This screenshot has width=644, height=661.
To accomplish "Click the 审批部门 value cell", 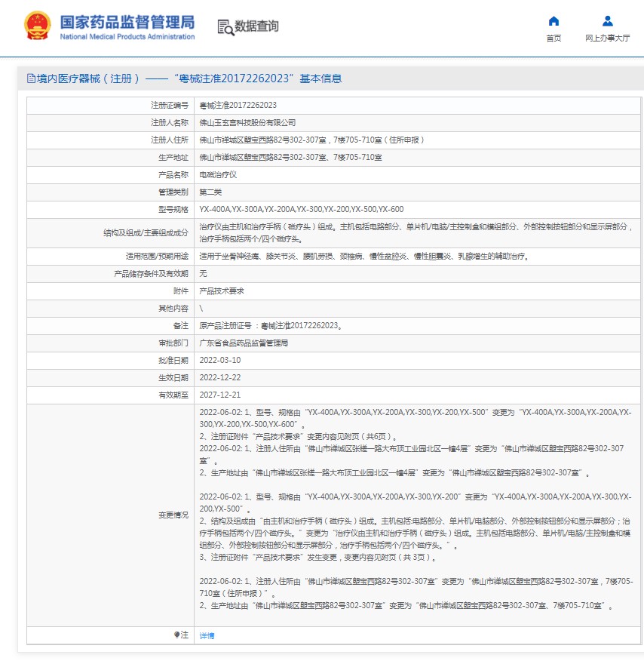I will pos(418,343).
